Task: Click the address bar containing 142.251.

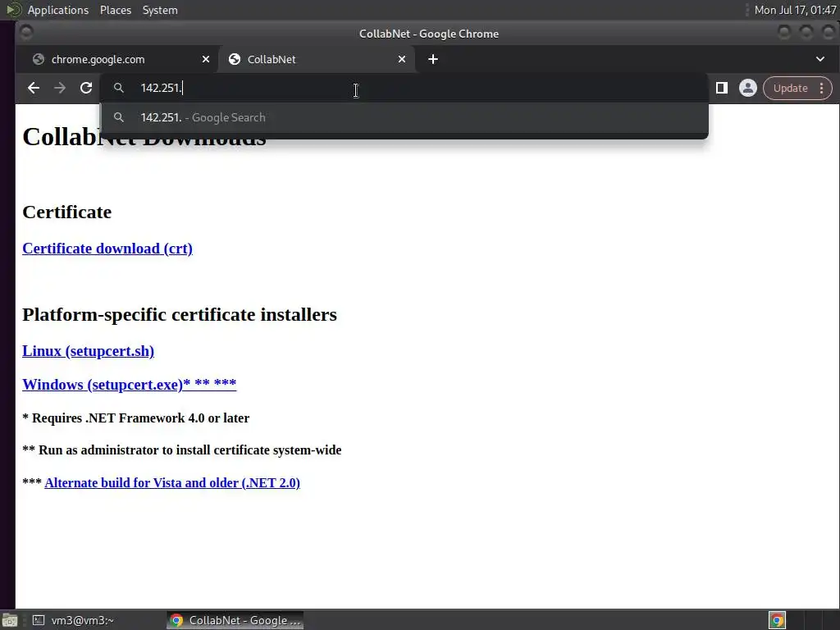Action: 404,88
